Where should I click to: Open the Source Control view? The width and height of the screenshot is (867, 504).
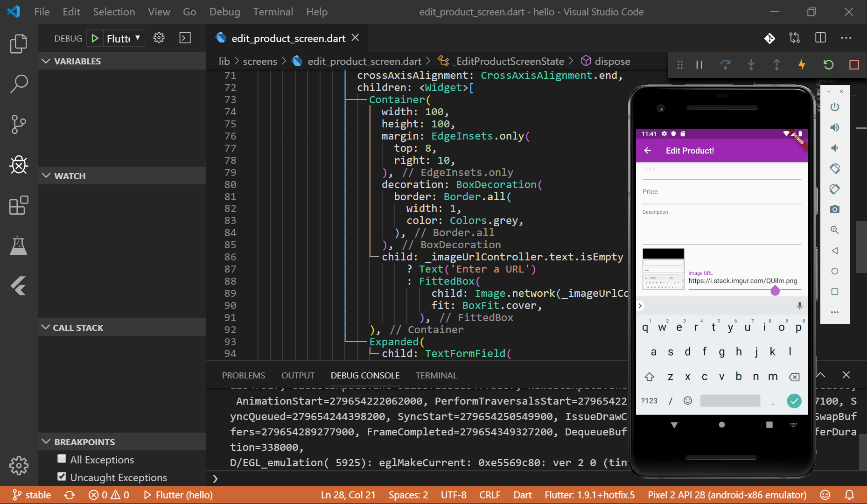[19, 125]
